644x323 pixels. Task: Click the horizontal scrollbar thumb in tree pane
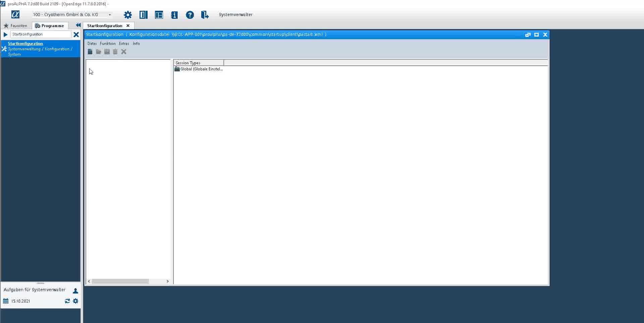120,281
